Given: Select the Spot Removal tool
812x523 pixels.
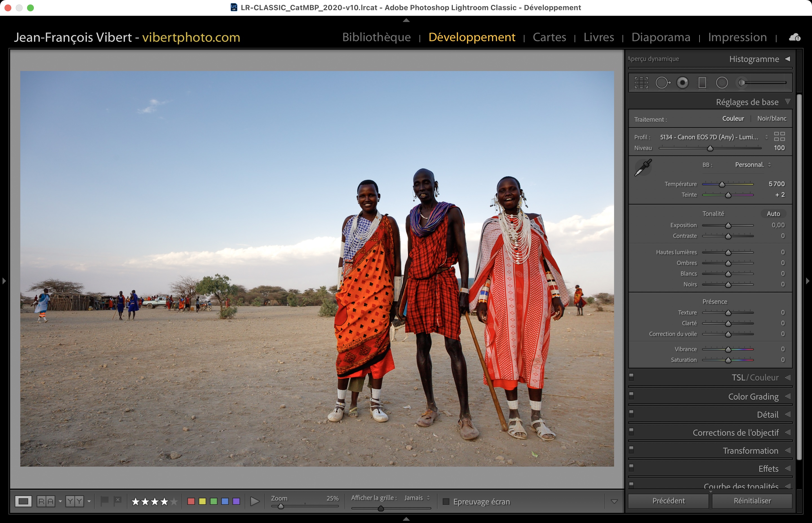Looking at the screenshot, I should coord(662,83).
